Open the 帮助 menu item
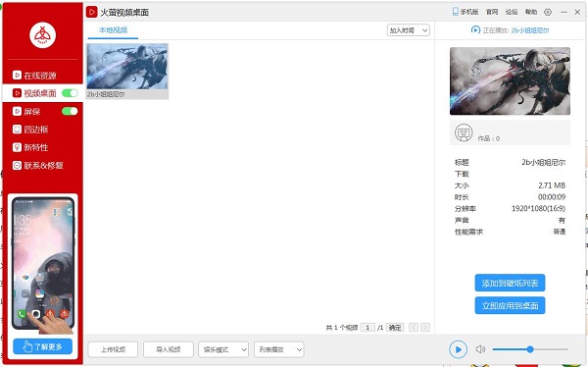 531,12
